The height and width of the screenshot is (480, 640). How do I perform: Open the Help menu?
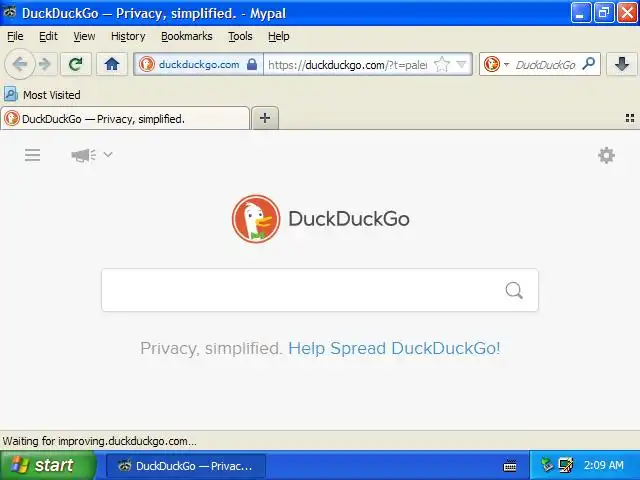[279, 36]
